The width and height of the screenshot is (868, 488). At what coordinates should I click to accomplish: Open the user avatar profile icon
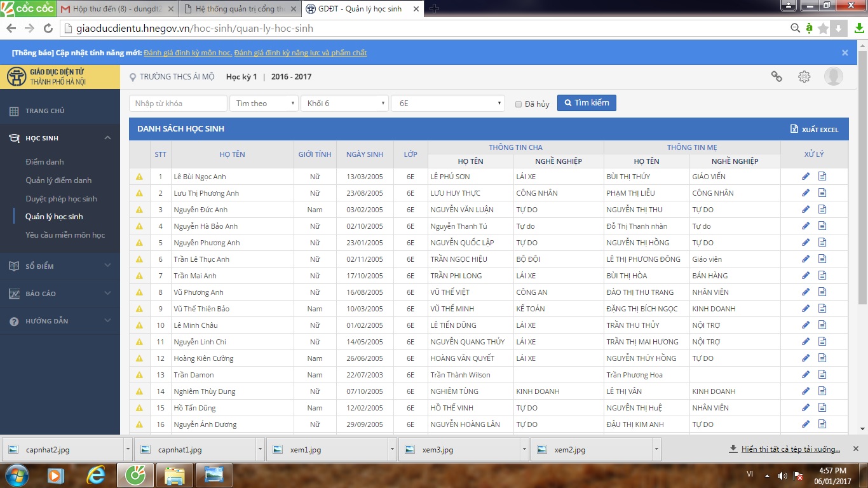point(833,77)
